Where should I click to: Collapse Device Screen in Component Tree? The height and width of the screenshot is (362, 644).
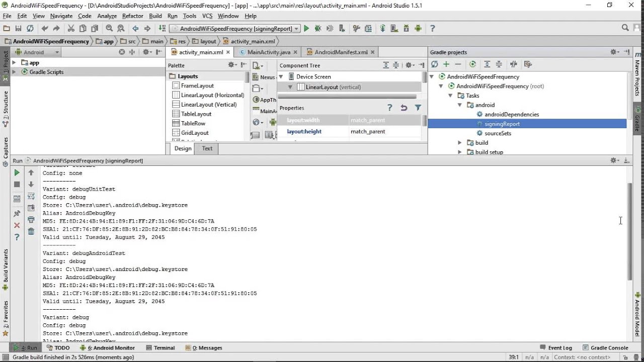[281, 77]
